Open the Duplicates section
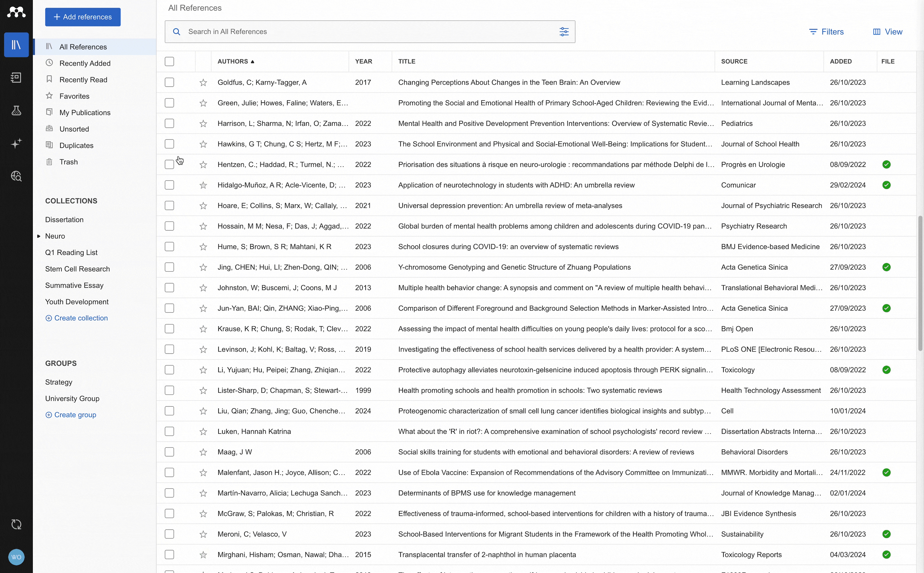 coord(76,146)
